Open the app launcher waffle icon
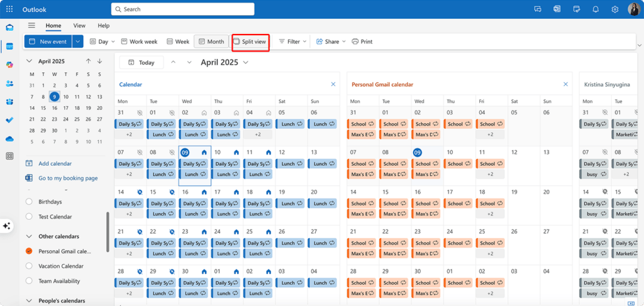This screenshot has width=644, height=306. pyautogui.click(x=9, y=9)
